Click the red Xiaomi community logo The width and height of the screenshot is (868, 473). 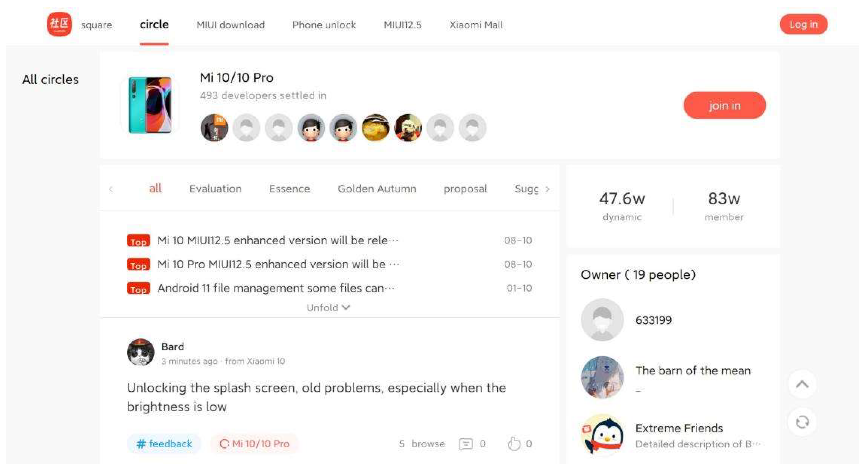tap(59, 24)
